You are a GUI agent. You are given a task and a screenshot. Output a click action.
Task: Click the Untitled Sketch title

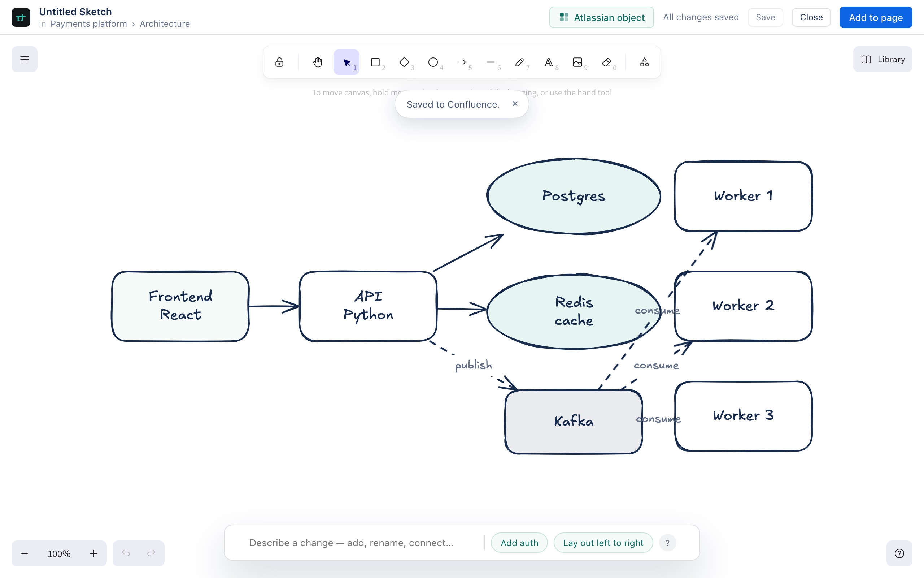click(75, 12)
